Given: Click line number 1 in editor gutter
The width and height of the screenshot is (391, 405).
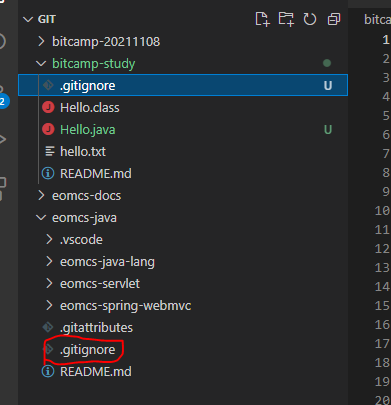Looking at the screenshot, I should tap(386, 40).
